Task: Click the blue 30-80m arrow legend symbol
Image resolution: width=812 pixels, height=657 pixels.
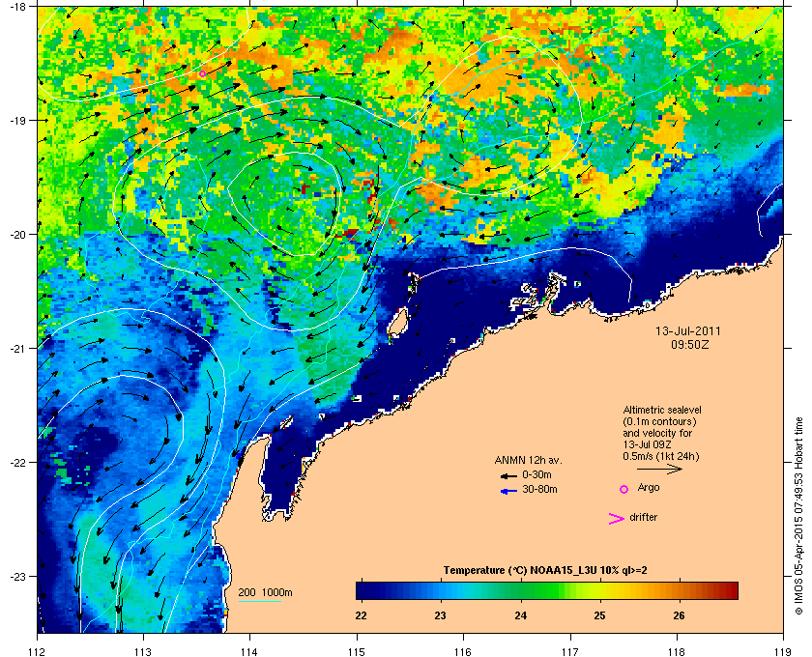Action: tap(508, 491)
